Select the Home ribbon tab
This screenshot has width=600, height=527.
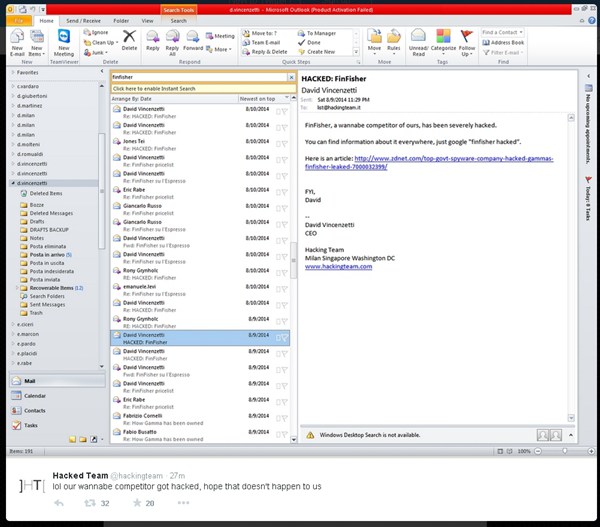(46, 21)
